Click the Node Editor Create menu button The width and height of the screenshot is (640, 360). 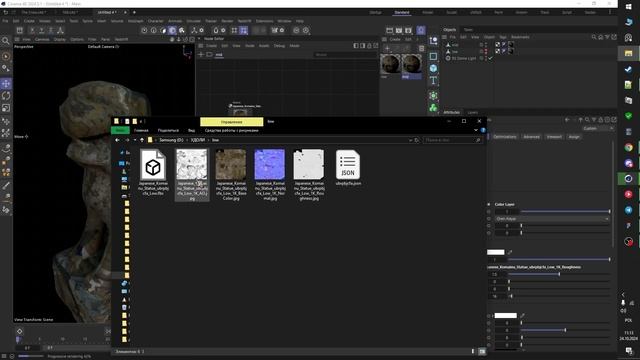(211, 46)
